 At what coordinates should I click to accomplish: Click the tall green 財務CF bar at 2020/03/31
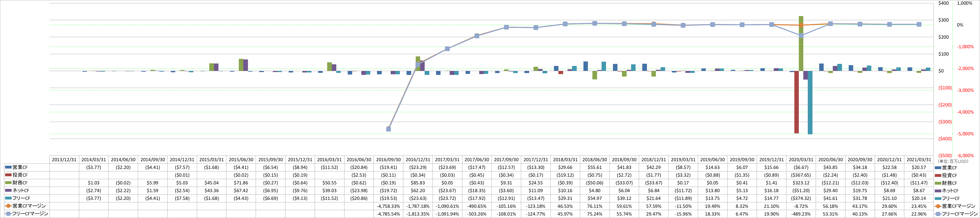pyautogui.click(x=801, y=43)
